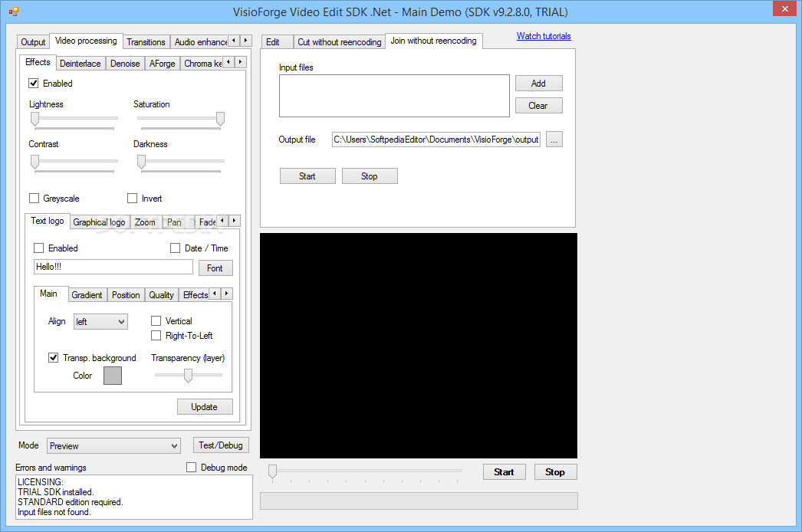Click the Input files list box
This screenshot has height=532, width=802.
[x=394, y=96]
